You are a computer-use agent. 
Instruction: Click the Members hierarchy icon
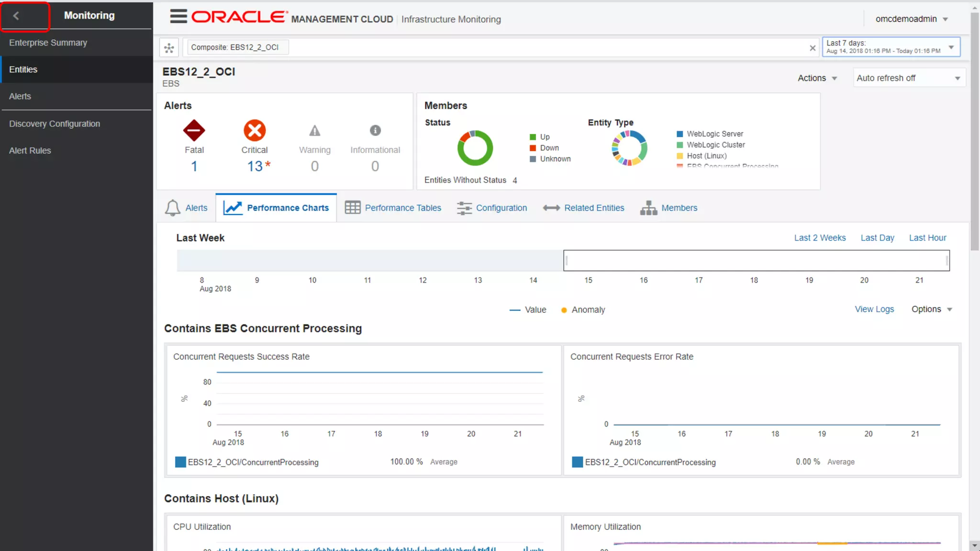pos(648,208)
